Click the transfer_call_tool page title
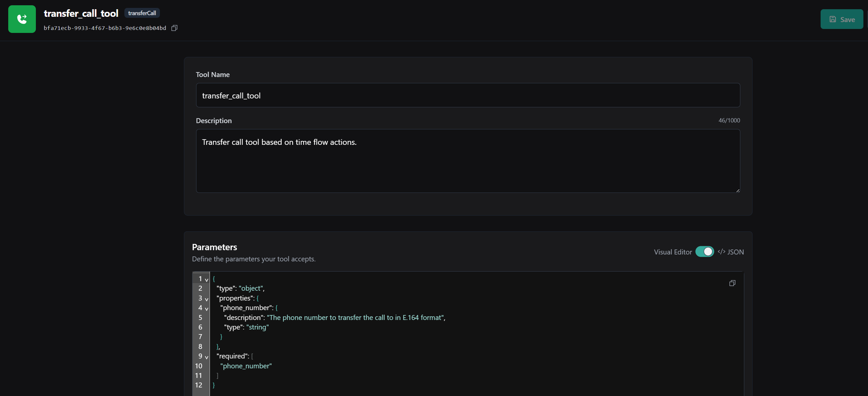This screenshot has height=396, width=868. 81,13
